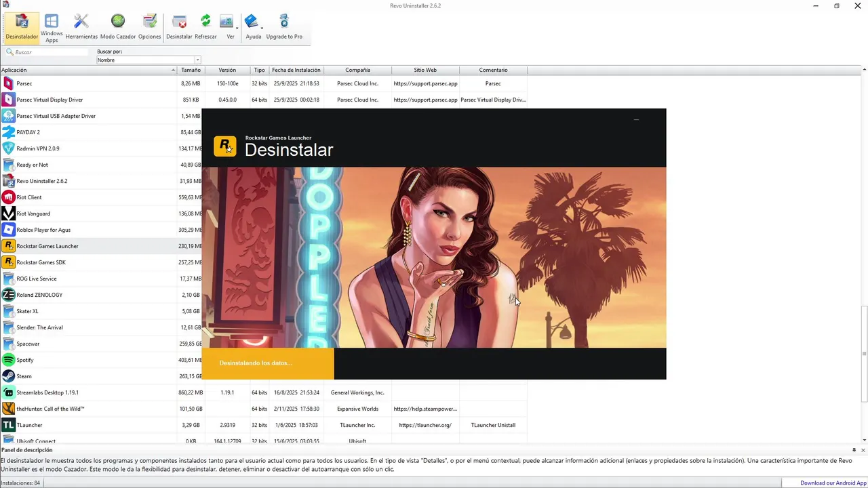This screenshot has height=488, width=868.
Task: Select the PAYDAY 2 icon
Action: (x=8, y=132)
